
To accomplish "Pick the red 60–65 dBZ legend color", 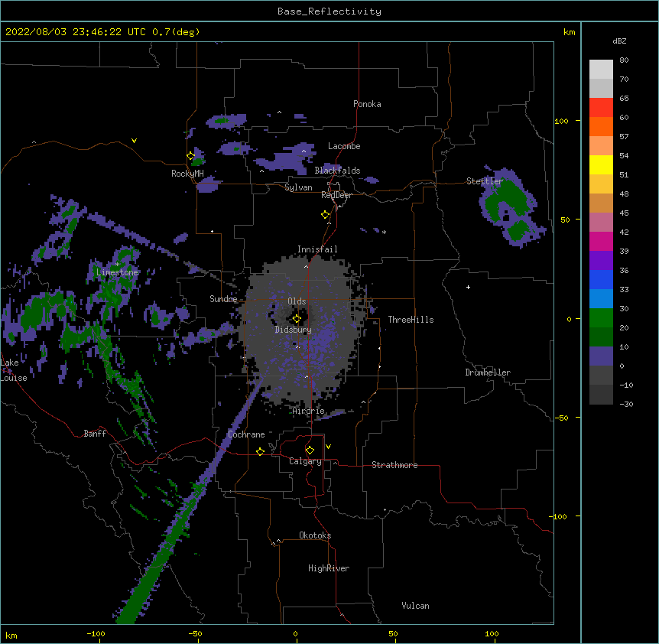I will pos(601,108).
